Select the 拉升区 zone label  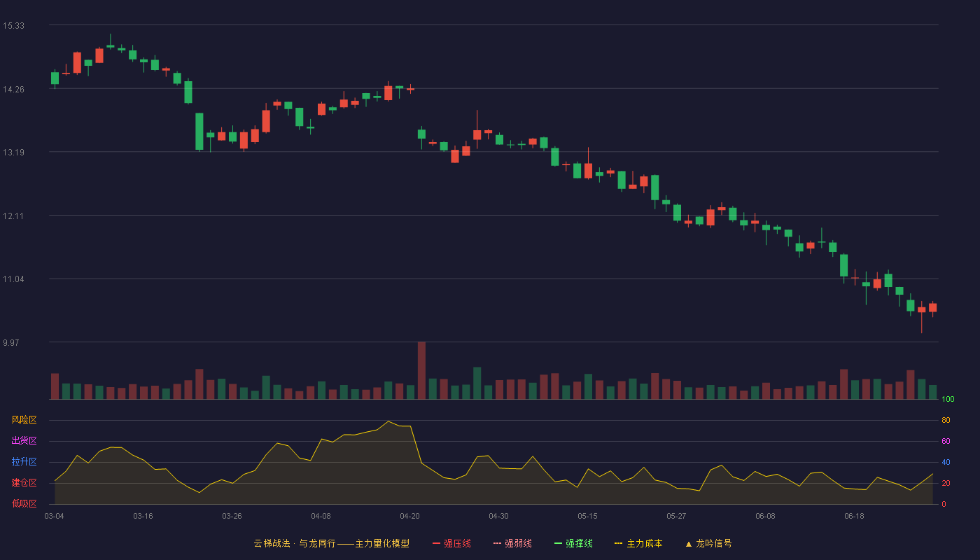click(24, 462)
